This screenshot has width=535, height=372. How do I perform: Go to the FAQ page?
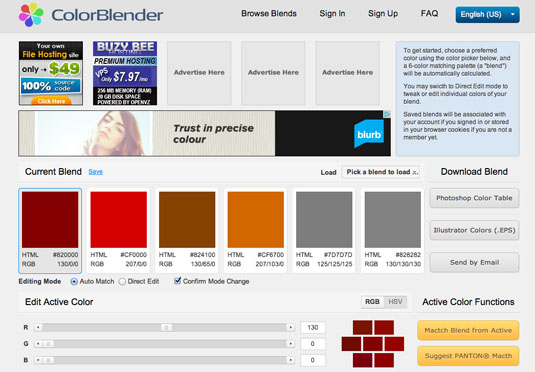pyautogui.click(x=429, y=14)
